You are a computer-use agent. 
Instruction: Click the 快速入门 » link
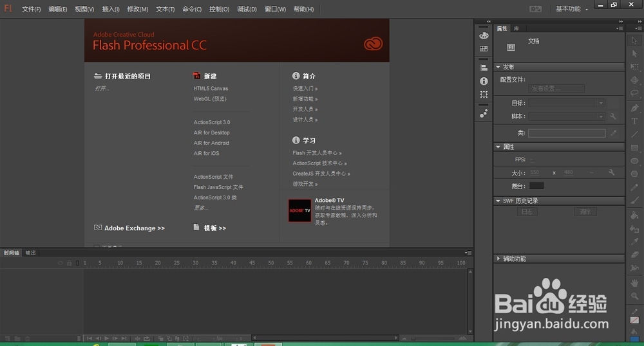pyautogui.click(x=305, y=89)
